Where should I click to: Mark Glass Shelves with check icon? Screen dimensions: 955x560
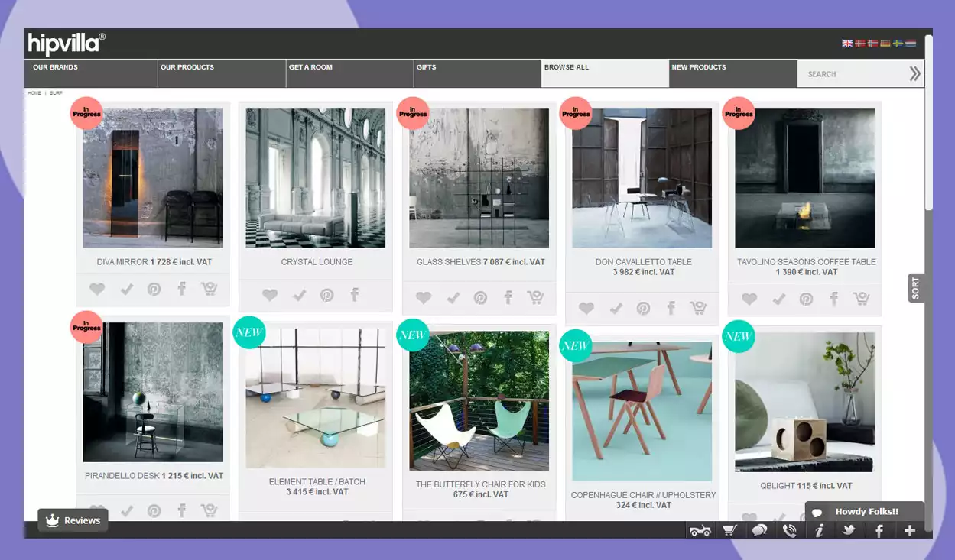click(453, 298)
